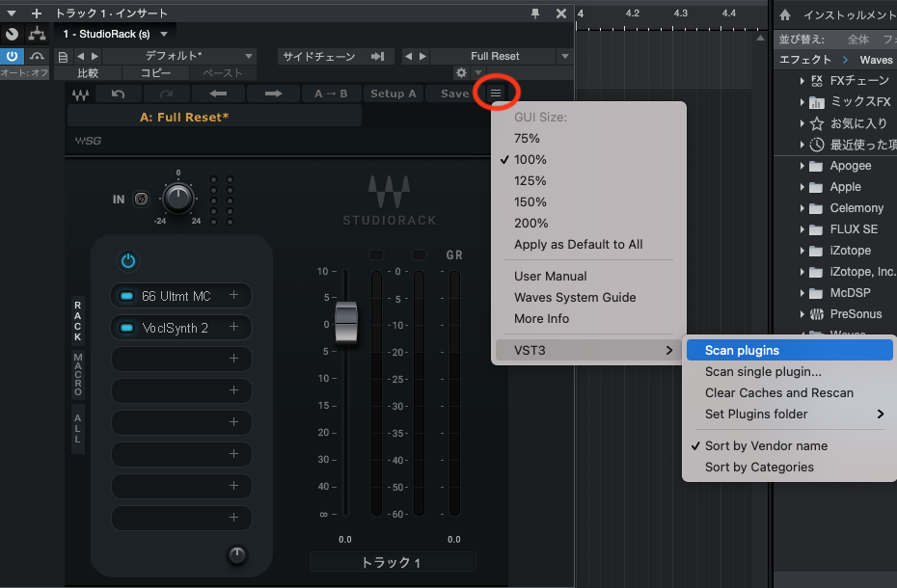The height and width of the screenshot is (588, 897).
Task: Open Waves System Guide
Action: coord(575,298)
